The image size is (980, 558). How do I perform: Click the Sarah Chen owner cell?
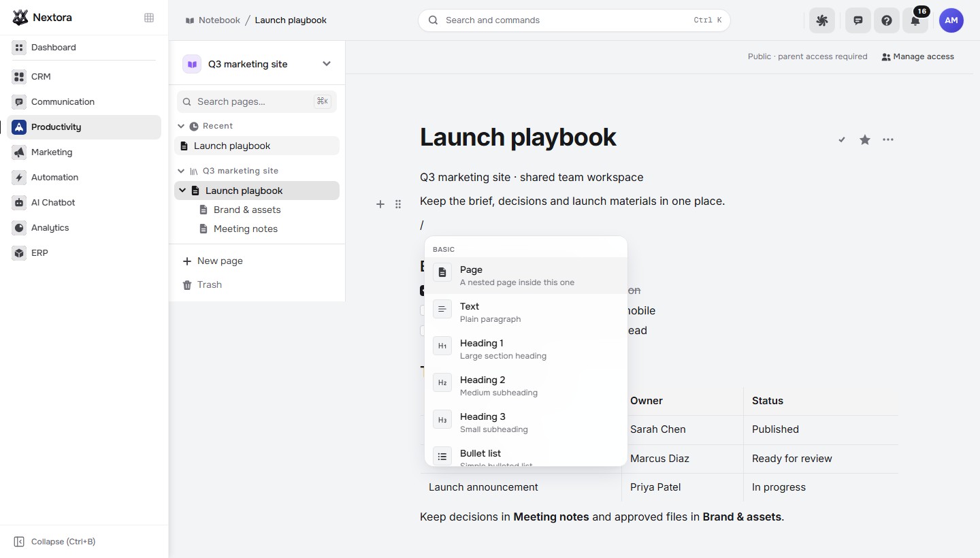(x=683, y=429)
